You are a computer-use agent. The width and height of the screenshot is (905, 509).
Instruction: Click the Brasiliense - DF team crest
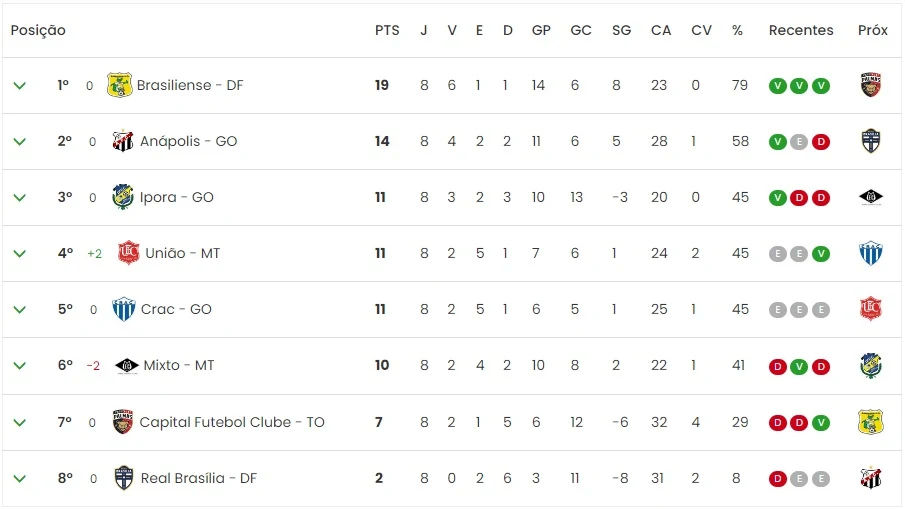point(119,85)
